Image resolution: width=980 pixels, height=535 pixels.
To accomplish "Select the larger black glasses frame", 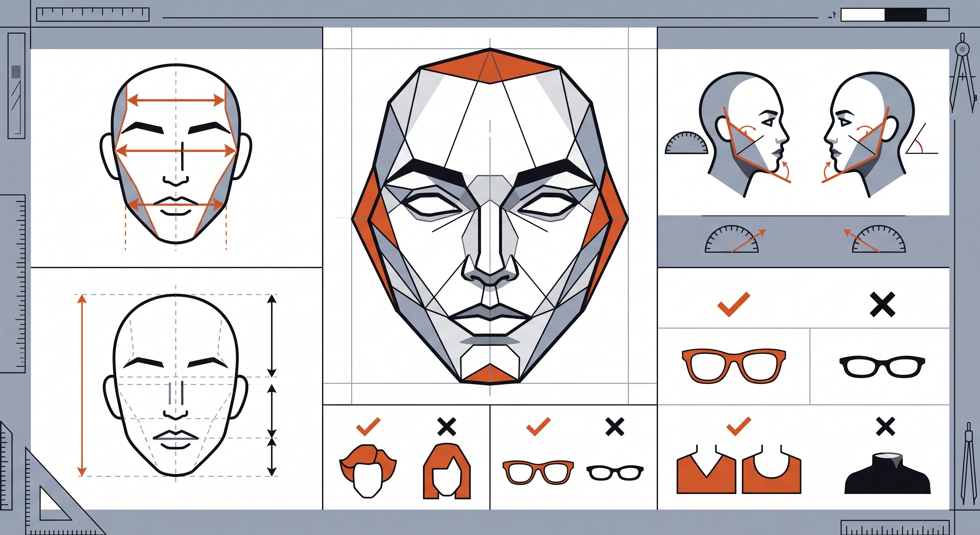I will (x=882, y=366).
